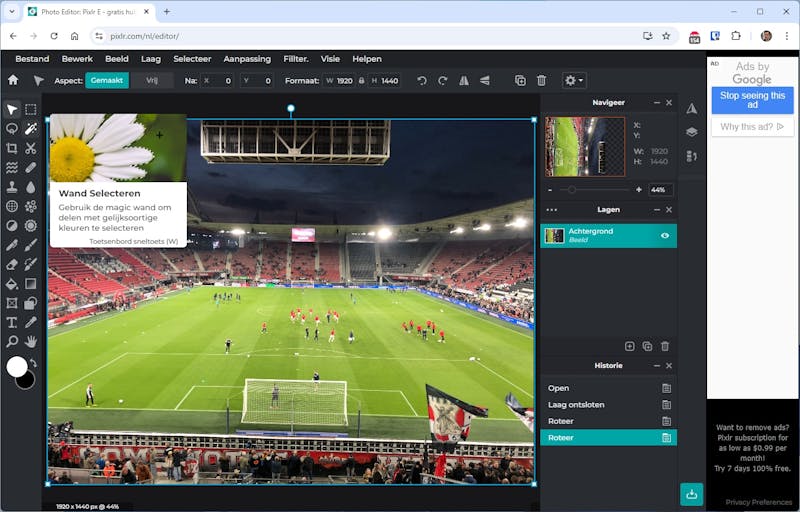Click the 'Stop seeing this ad' button
This screenshot has height=512, width=800.
[752, 100]
